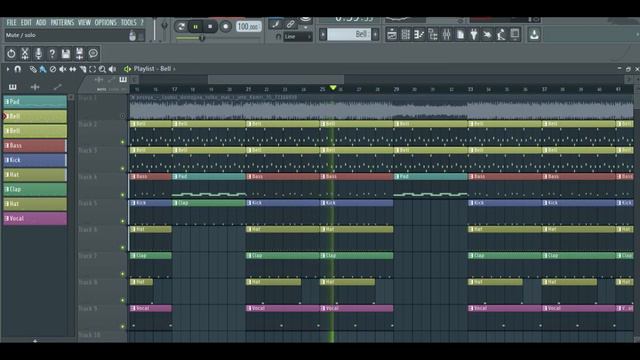
Task: Select the Kick pattern in picker
Action: (35, 160)
